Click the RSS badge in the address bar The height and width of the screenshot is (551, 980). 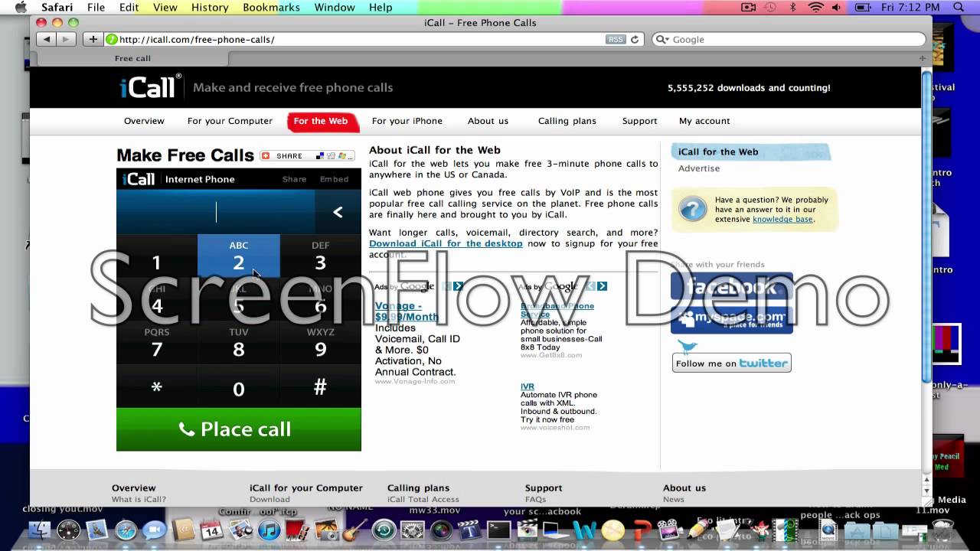(616, 39)
